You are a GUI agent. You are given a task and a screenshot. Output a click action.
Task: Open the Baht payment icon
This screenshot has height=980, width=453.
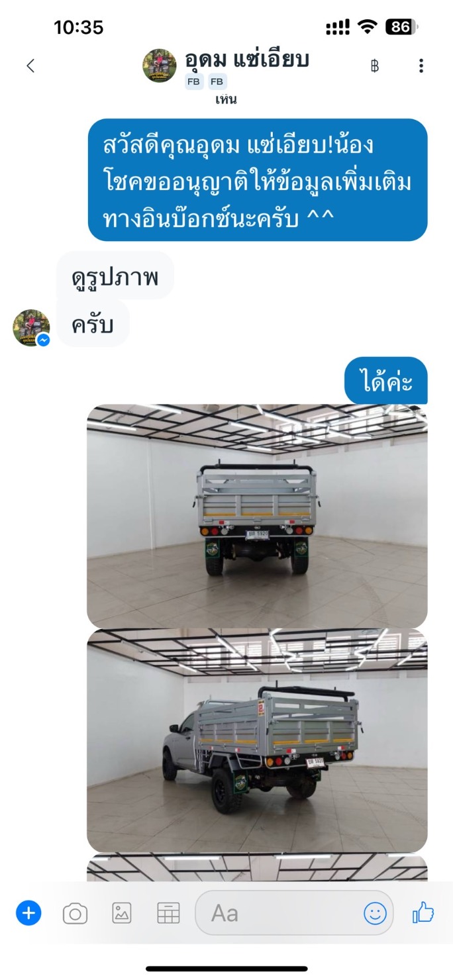click(375, 66)
